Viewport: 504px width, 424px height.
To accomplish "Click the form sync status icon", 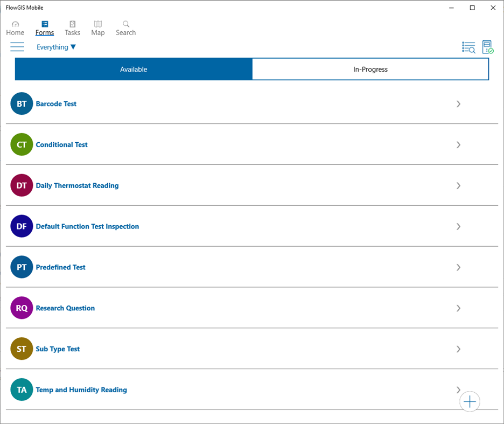I will (487, 47).
